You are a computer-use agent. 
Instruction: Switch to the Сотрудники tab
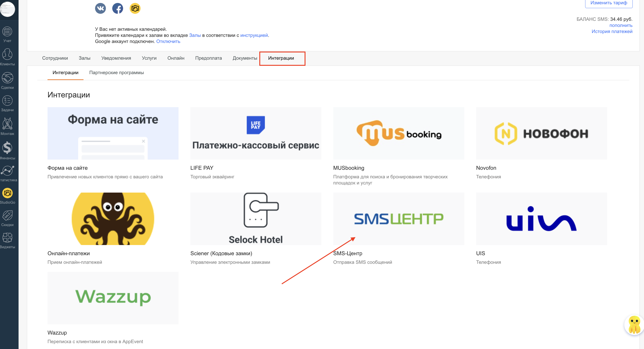(x=55, y=58)
